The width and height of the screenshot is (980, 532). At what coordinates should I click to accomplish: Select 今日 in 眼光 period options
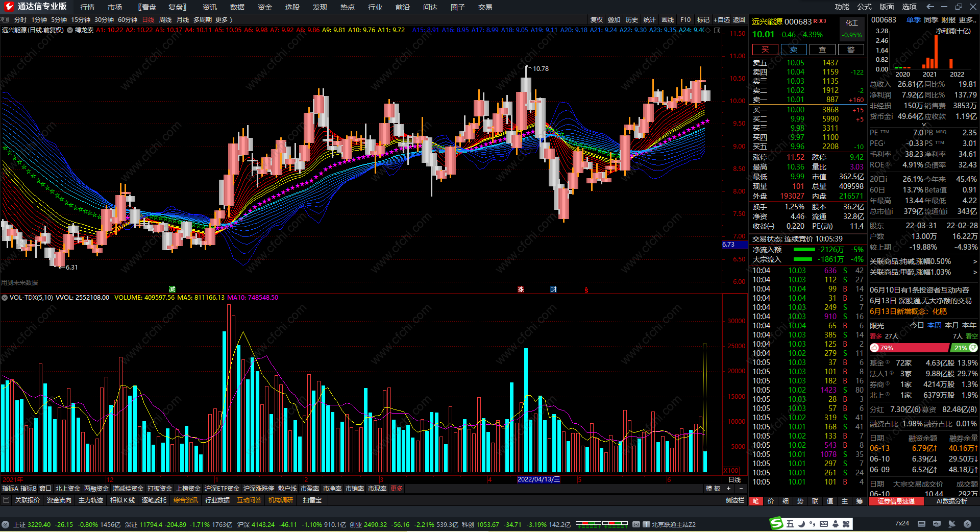(x=917, y=325)
